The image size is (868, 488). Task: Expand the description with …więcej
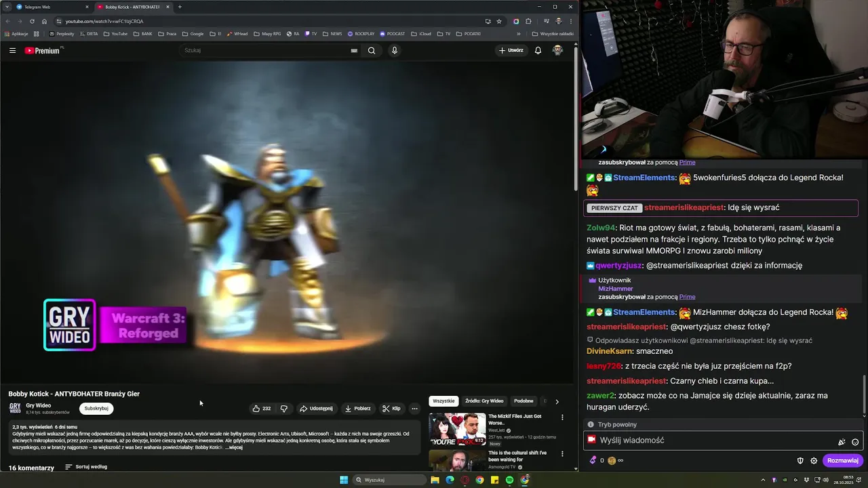pos(234,447)
